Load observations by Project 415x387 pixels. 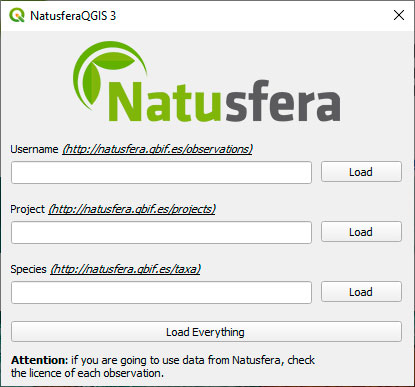coord(361,232)
